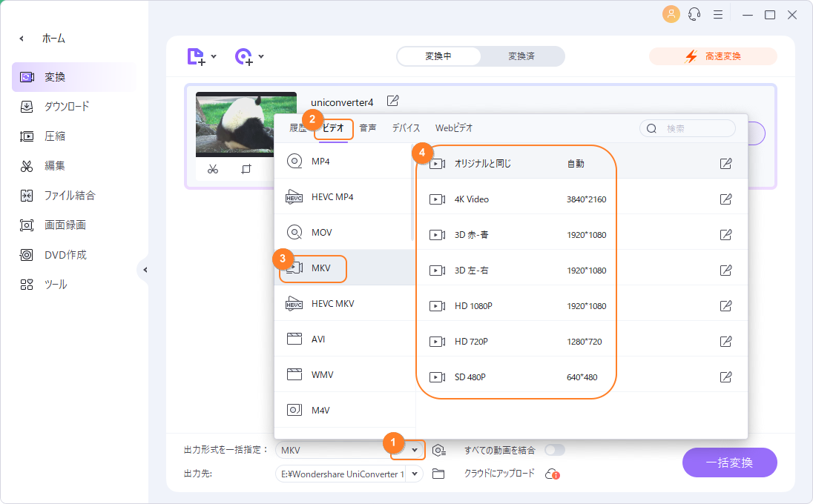Expand the load DVD dropdown arrow
The height and width of the screenshot is (504, 813).
click(x=261, y=56)
